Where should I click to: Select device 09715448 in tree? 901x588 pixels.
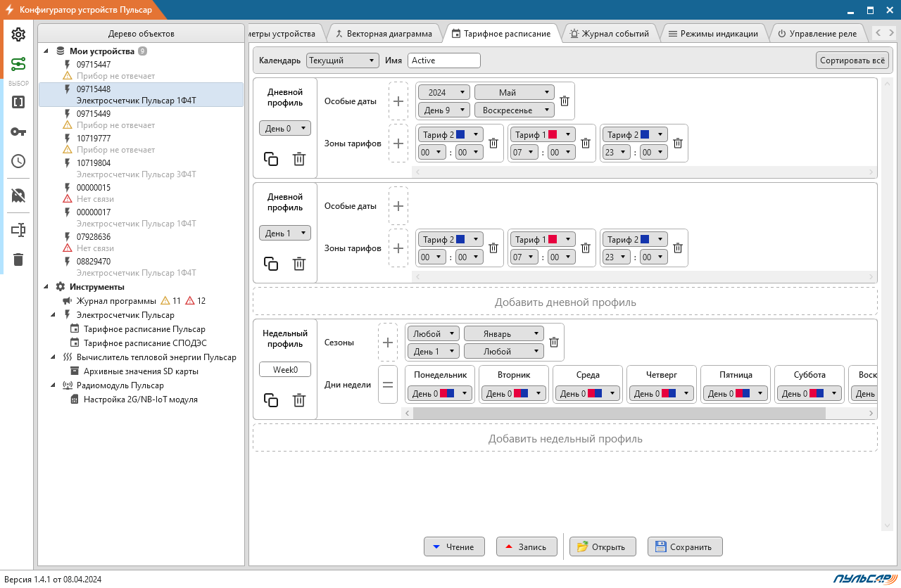(x=141, y=94)
